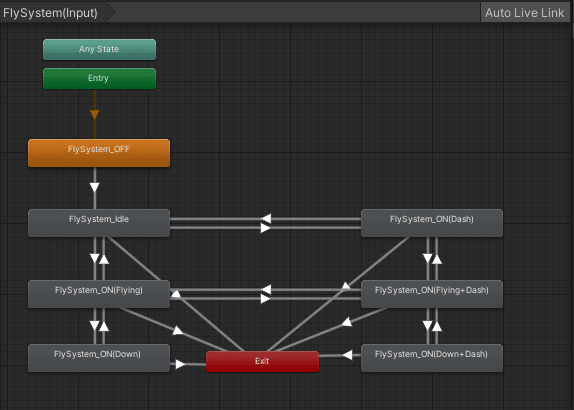574x410 pixels.
Task: Select left-pointing transition arrow from Dash to Idle
Action: click(266, 219)
